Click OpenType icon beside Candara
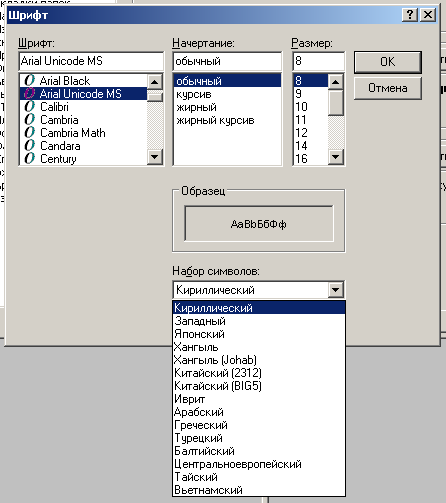Screen dimensions: 446x503 (x=29, y=145)
